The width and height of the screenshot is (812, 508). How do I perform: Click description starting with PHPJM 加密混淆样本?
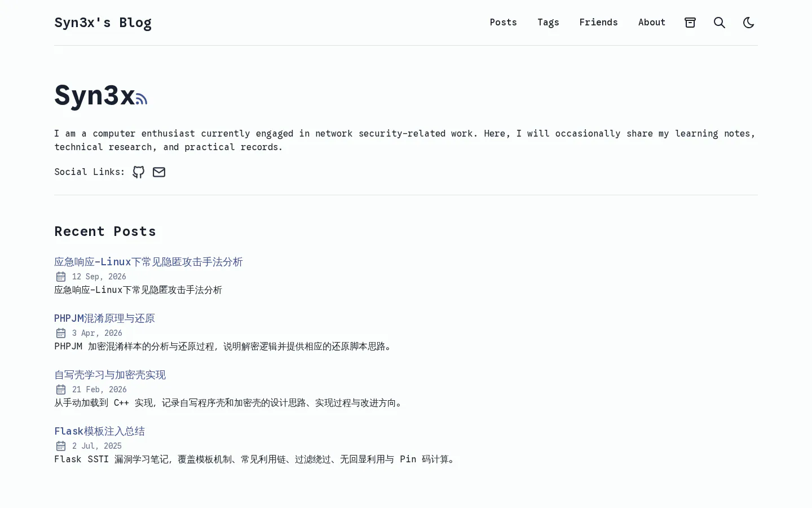(x=223, y=347)
